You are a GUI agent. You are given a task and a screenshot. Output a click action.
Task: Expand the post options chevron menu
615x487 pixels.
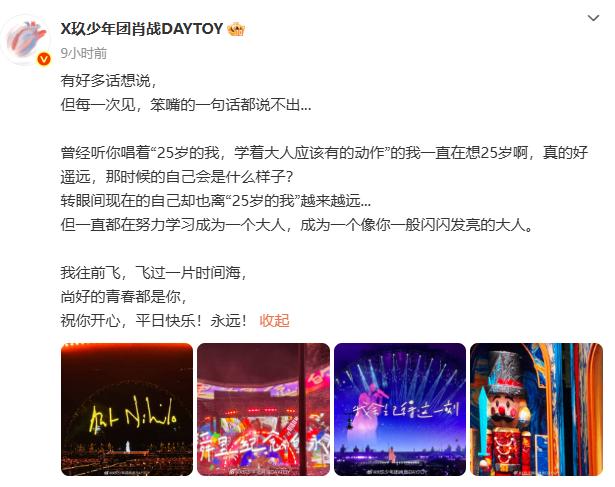click(x=593, y=18)
